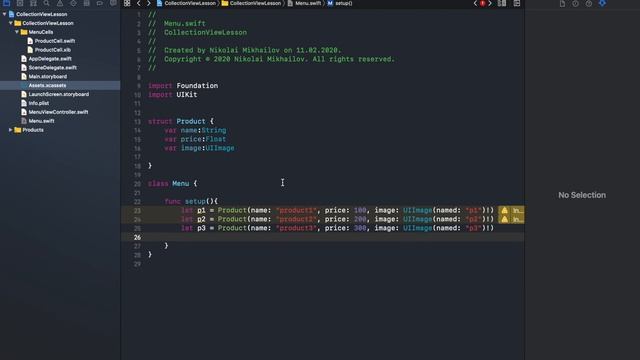Open the Menu.swift breadcrumb
Image resolution: width=640 pixels, height=360 pixels.
coord(304,3)
